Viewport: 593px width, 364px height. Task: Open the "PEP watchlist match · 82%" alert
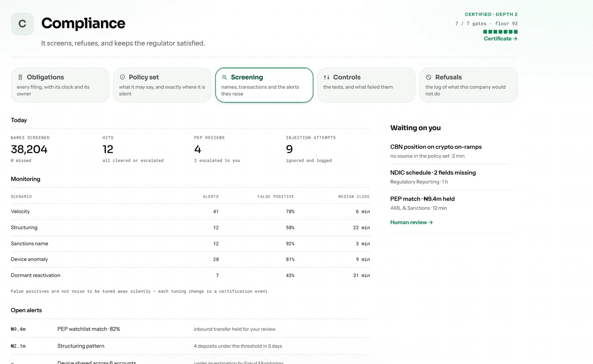click(89, 329)
